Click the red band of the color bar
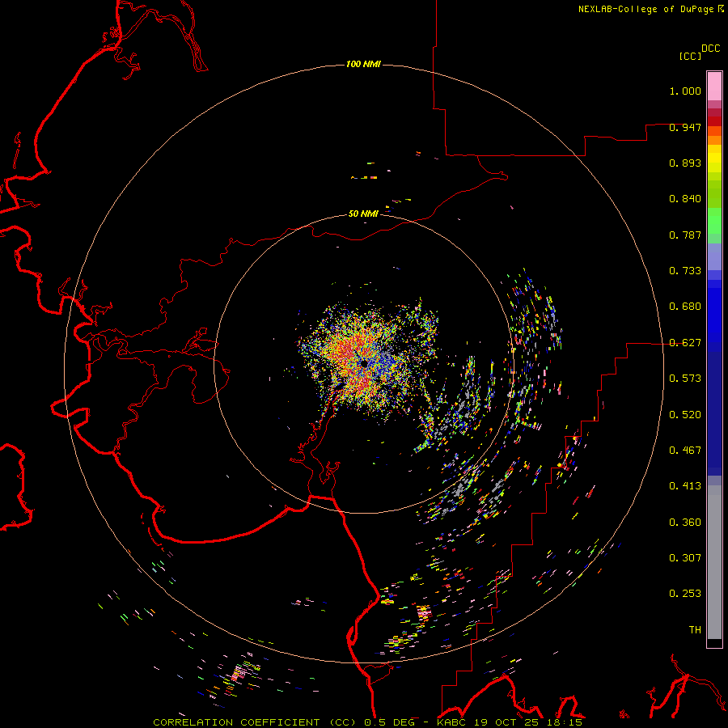 point(714,121)
